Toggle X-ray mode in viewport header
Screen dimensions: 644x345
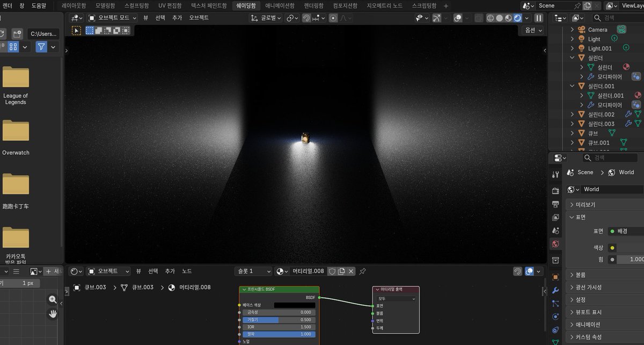(479, 18)
